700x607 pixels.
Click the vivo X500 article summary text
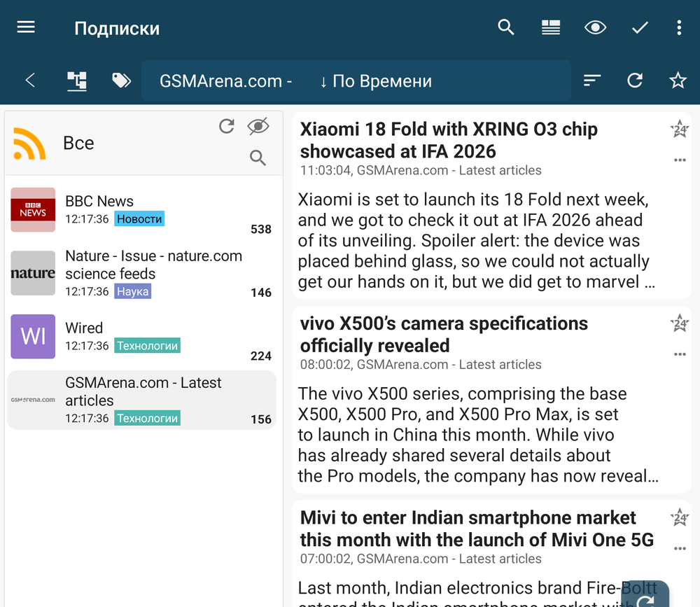click(477, 435)
